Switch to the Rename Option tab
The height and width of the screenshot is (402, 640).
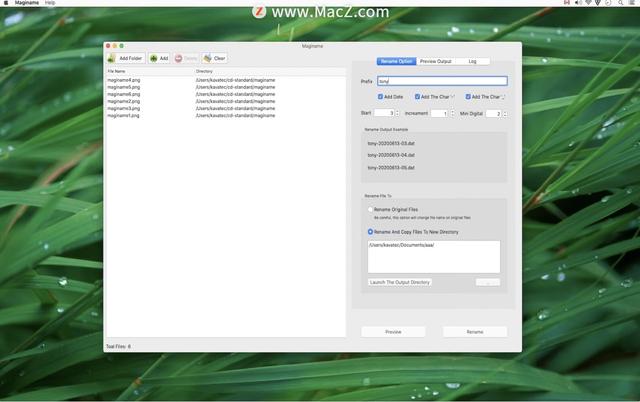pos(396,61)
